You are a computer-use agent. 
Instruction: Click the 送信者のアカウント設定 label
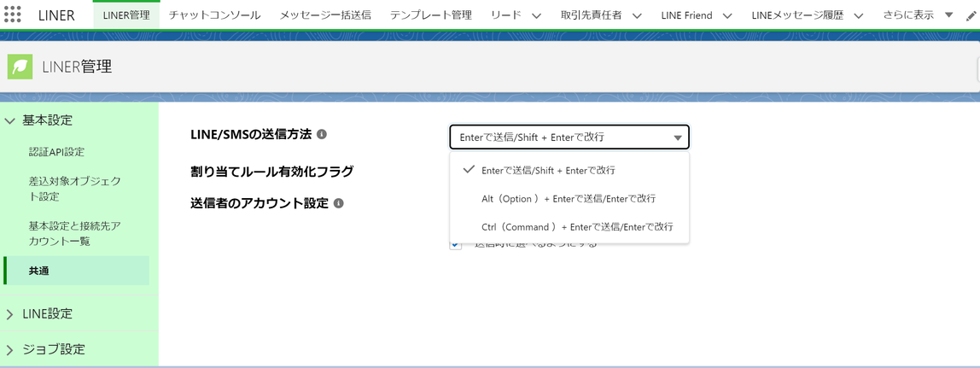point(259,203)
